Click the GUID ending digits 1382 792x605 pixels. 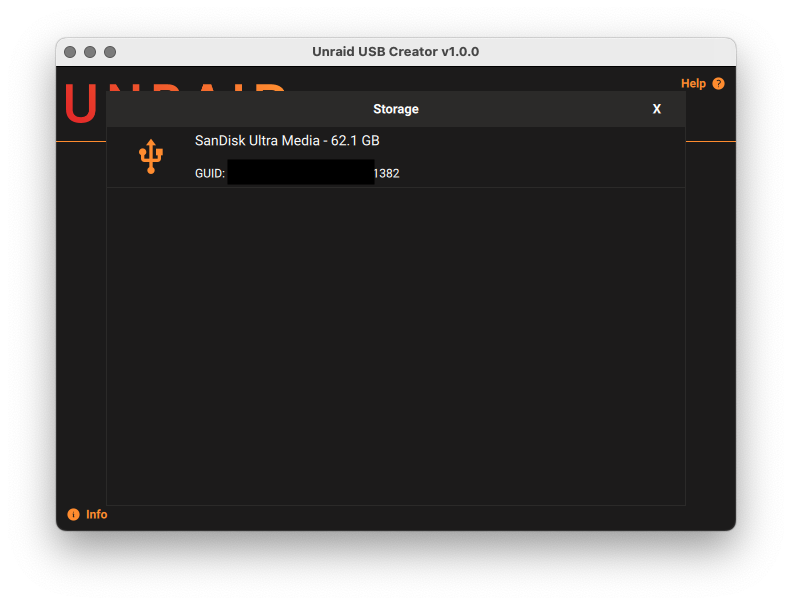pos(387,173)
